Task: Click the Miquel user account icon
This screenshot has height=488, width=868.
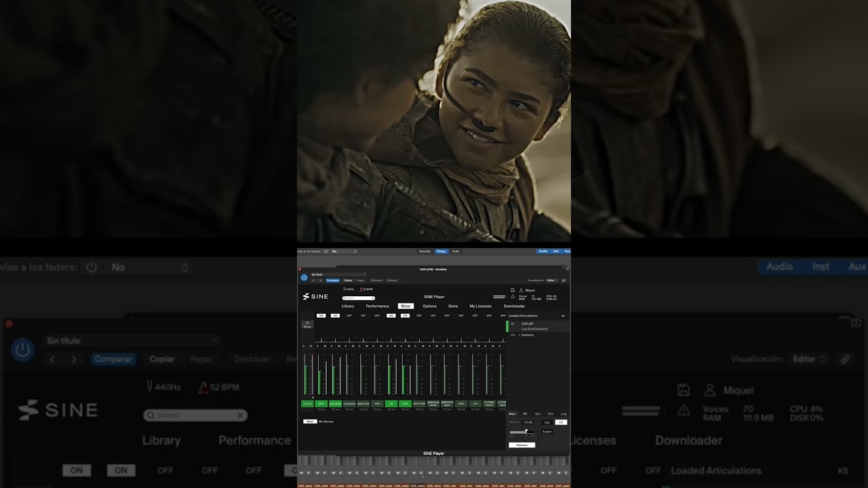Action: pyautogui.click(x=521, y=290)
